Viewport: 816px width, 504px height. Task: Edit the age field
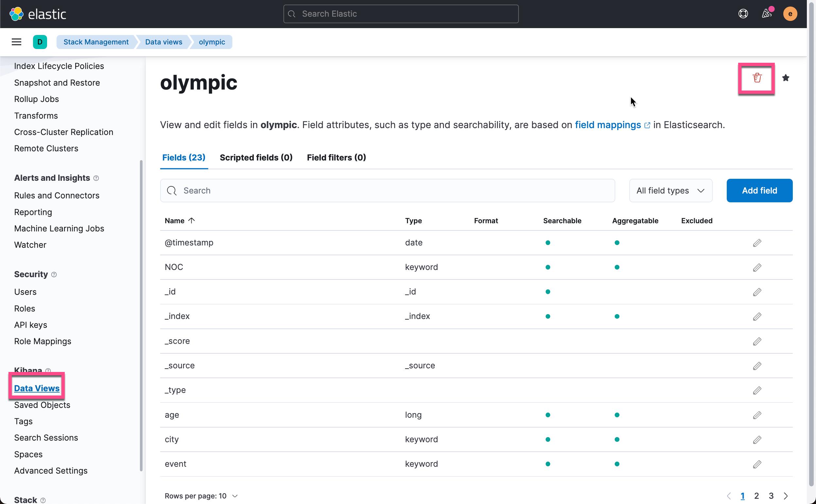(757, 415)
